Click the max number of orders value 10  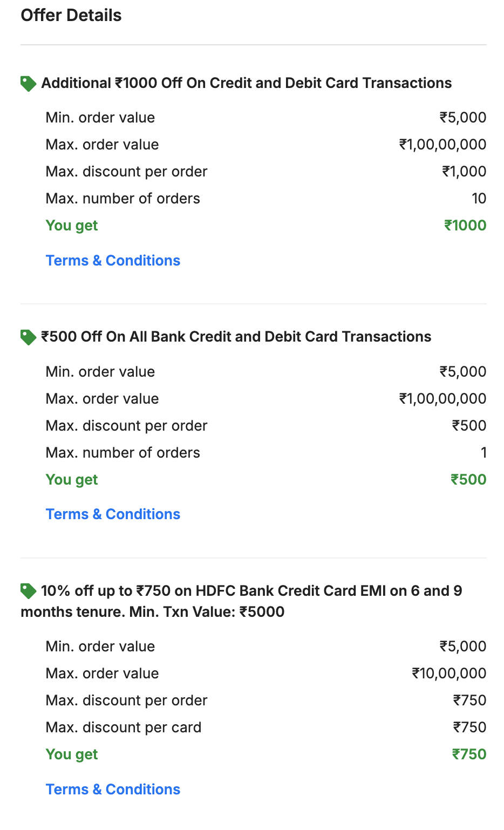479,199
